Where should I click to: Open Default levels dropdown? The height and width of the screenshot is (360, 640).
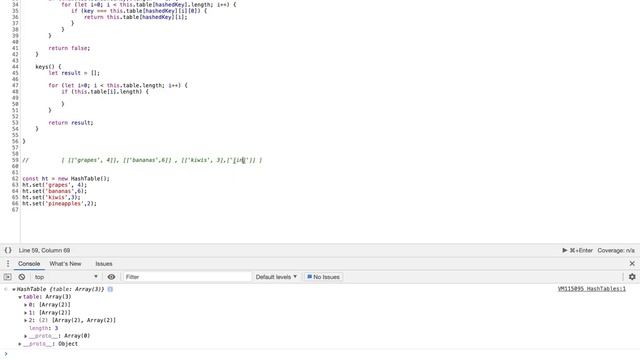point(276,277)
